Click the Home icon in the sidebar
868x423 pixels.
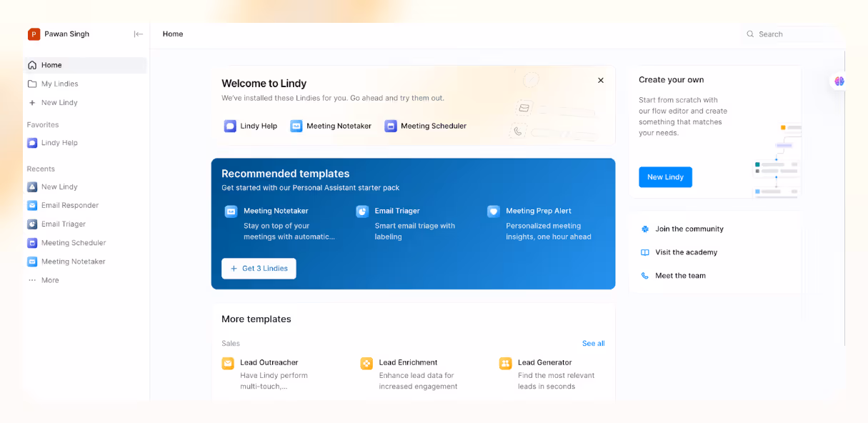[x=32, y=65]
